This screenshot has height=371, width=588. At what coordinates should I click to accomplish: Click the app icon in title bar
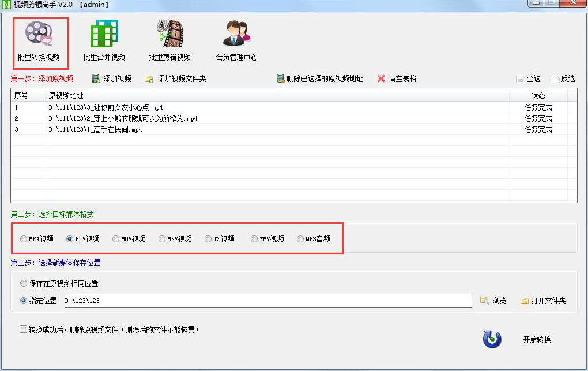pos(6,5)
